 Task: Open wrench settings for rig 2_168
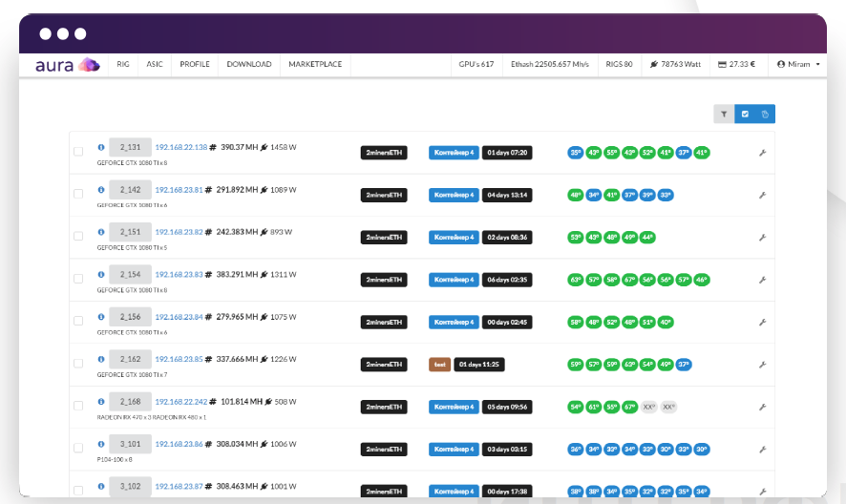[762, 407]
